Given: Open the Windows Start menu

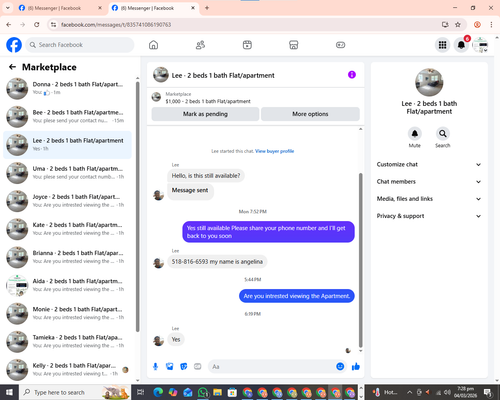Looking at the screenshot, I should coord(9,392).
